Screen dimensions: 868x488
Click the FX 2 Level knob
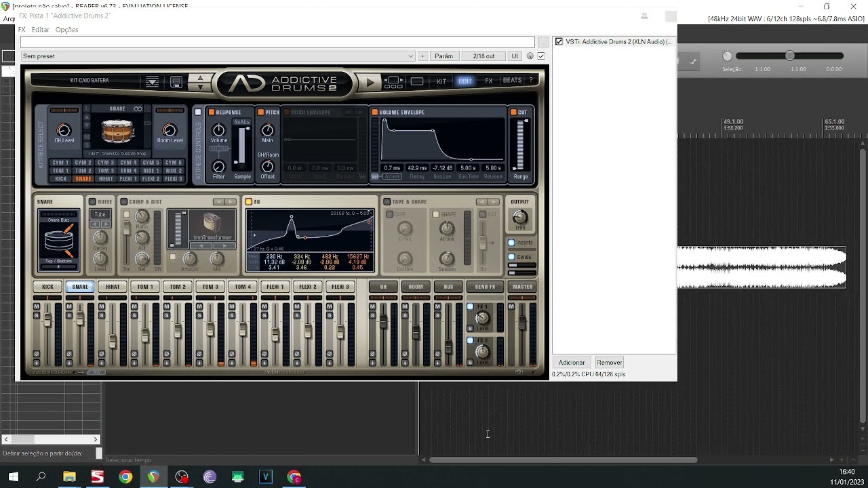(x=482, y=352)
